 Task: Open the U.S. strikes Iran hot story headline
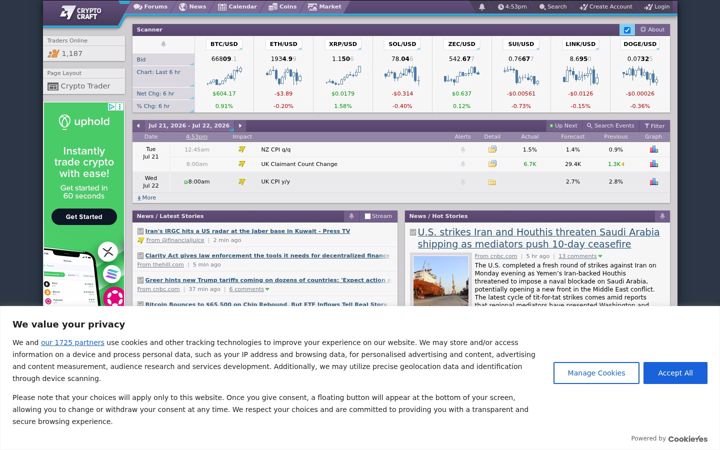[538, 238]
